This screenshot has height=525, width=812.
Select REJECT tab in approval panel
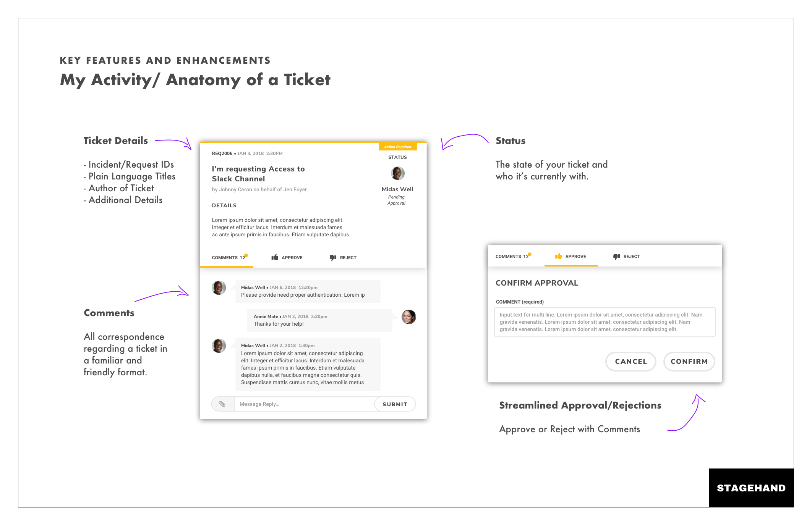click(627, 257)
